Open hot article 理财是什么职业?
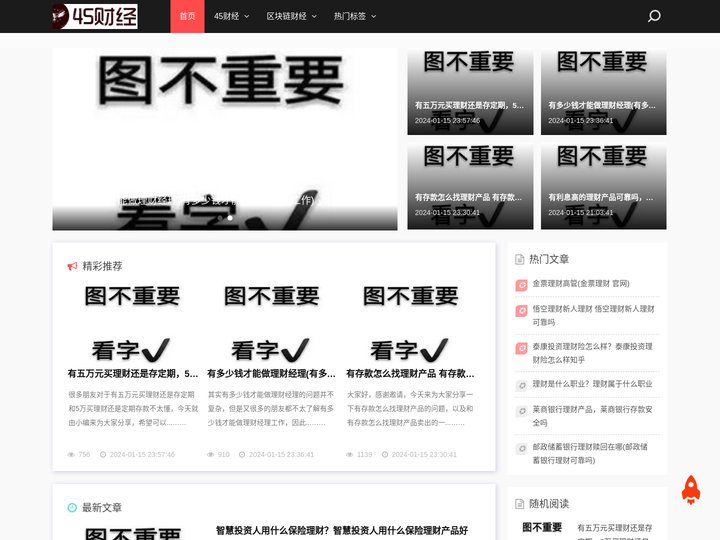The width and height of the screenshot is (720, 540). 592,384
